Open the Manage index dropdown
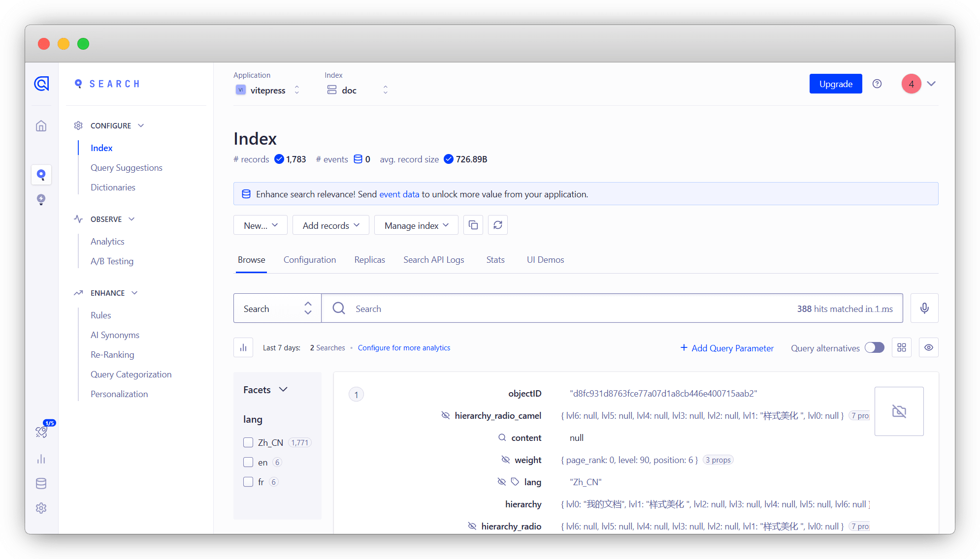 click(x=416, y=225)
